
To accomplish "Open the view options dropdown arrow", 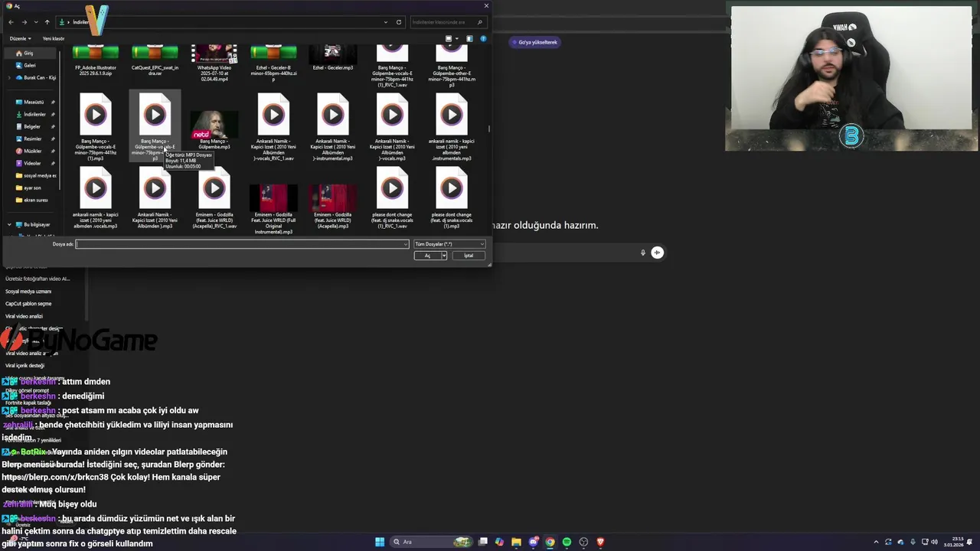I will pos(456,38).
